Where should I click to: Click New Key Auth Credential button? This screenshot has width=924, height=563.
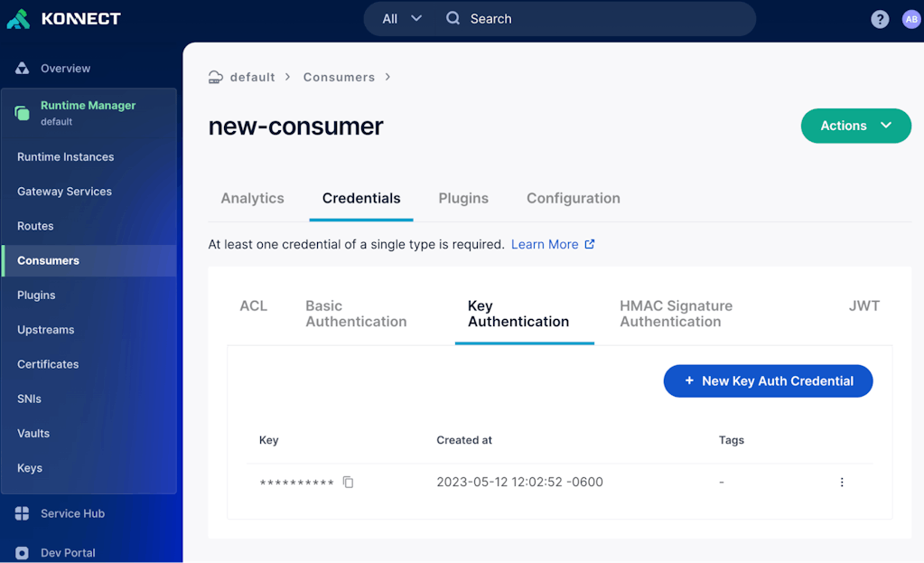click(768, 381)
